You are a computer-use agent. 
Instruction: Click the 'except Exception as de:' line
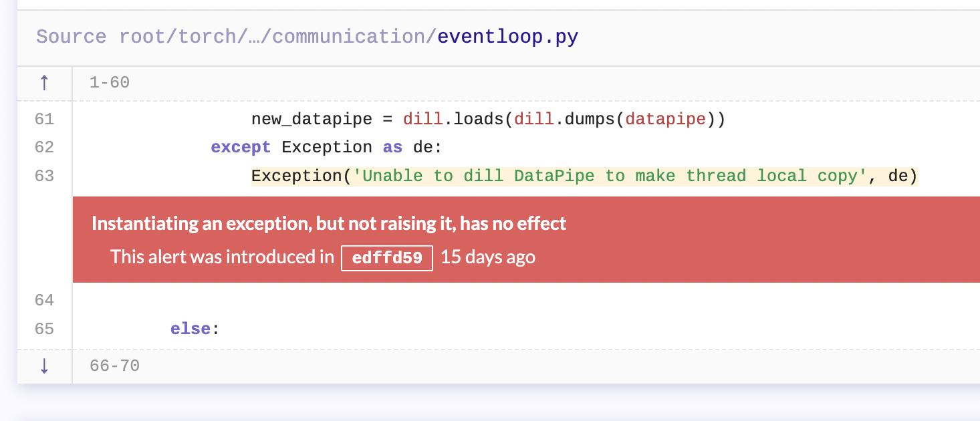[326, 147]
